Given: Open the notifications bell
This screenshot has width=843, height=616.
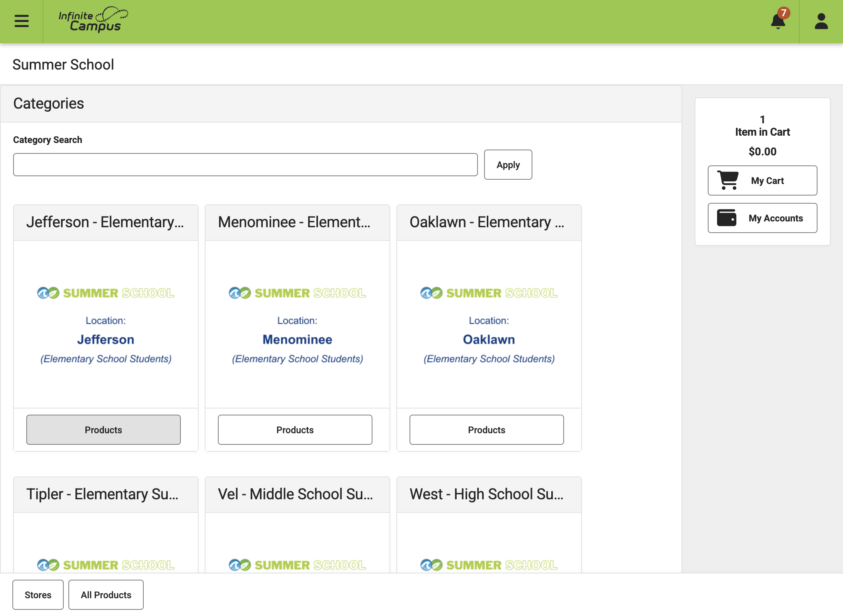Looking at the screenshot, I should pyautogui.click(x=778, y=21).
